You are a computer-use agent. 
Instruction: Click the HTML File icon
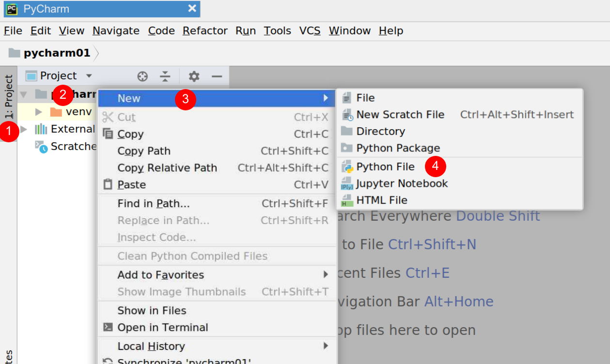tap(347, 200)
